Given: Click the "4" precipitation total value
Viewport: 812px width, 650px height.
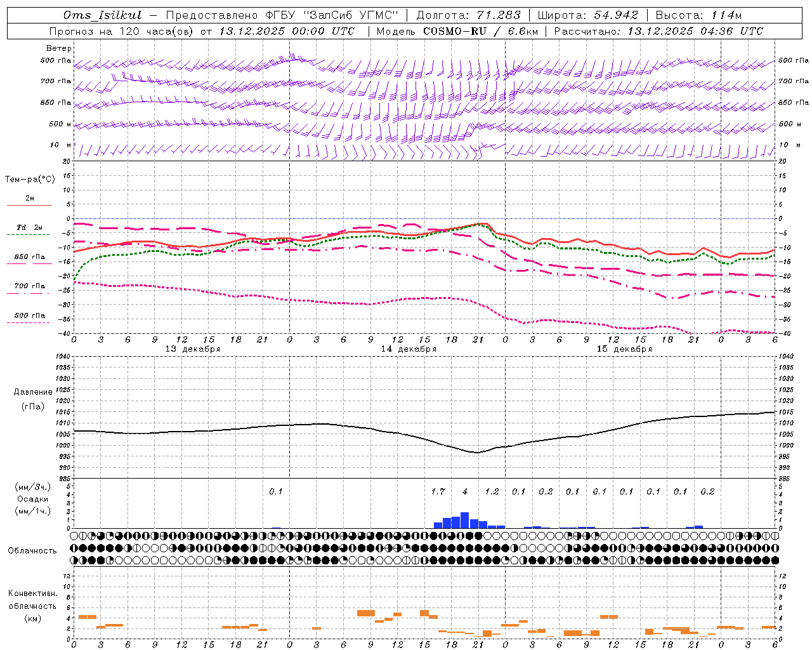Looking at the screenshot, I should click(465, 492).
